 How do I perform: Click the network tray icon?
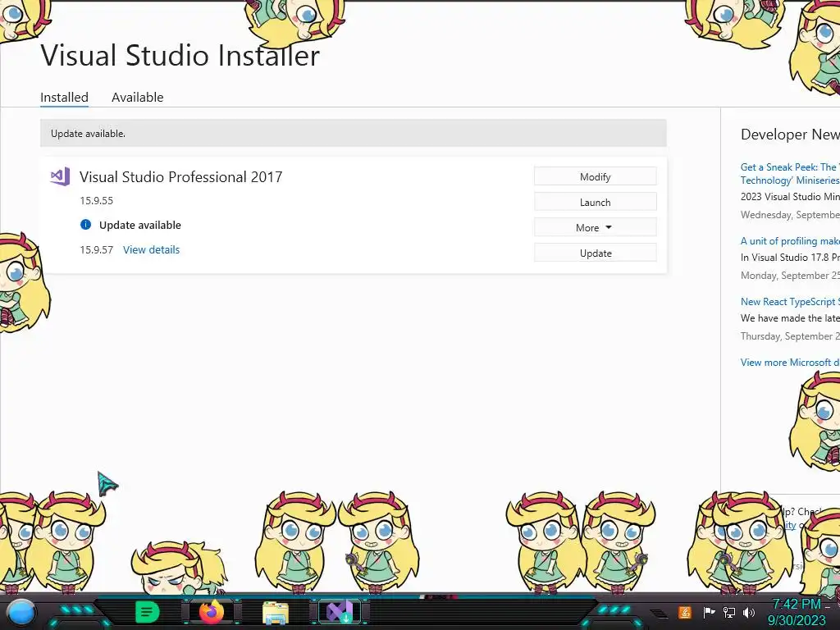pyautogui.click(x=729, y=612)
